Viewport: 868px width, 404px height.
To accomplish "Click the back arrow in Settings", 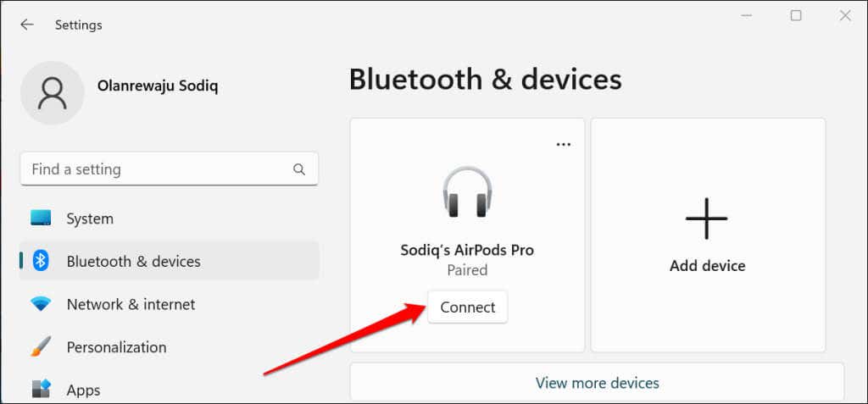I will [27, 25].
